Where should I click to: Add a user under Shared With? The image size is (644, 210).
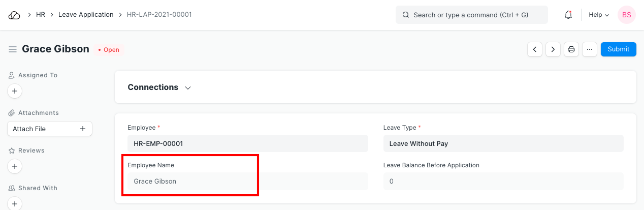[15, 204]
